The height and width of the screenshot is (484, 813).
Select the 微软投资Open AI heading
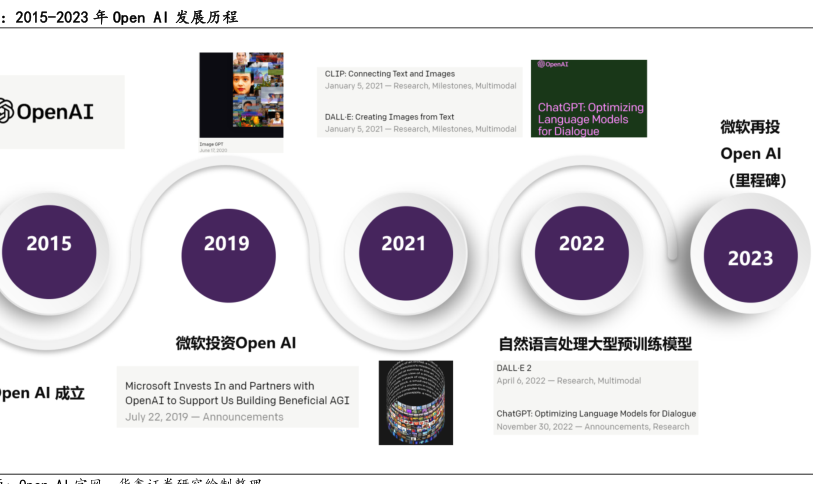click(x=236, y=343)
